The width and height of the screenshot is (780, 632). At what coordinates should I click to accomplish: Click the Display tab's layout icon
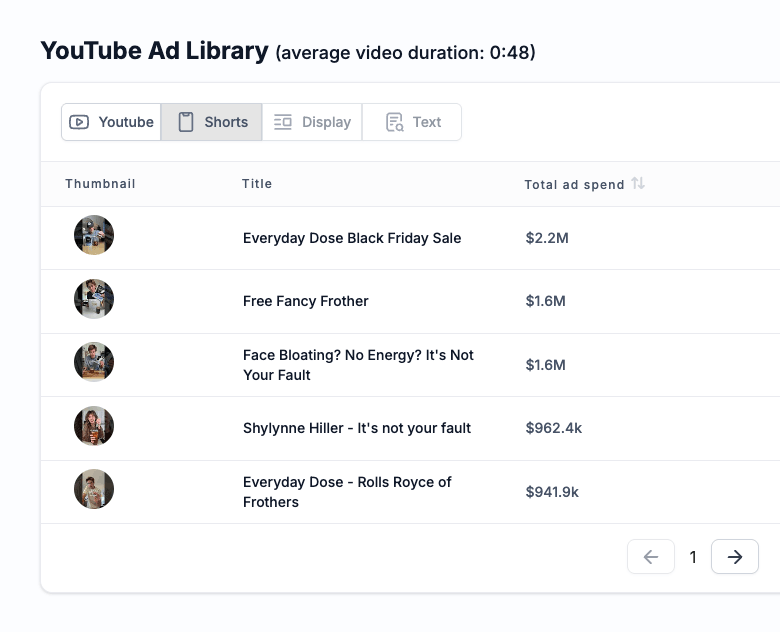[283, 122]
